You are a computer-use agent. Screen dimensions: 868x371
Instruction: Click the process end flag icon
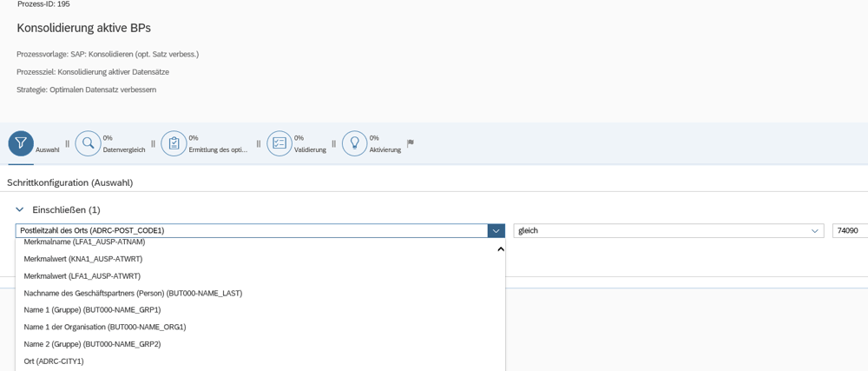pos(411,142)
